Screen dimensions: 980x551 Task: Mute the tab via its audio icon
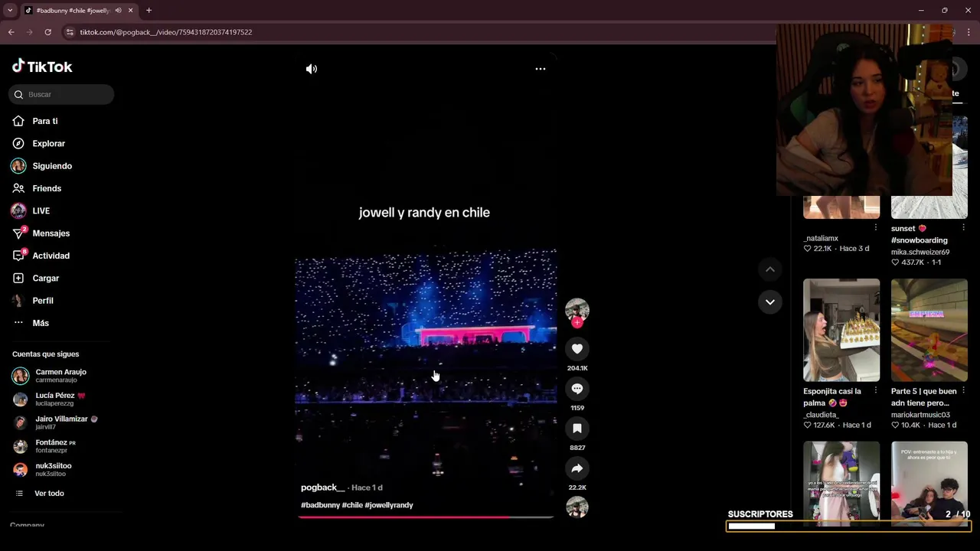[x=118, y=11]
